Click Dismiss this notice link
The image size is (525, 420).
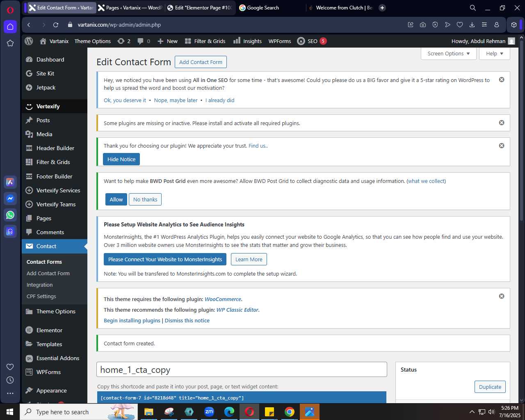[x=187, y=320]
